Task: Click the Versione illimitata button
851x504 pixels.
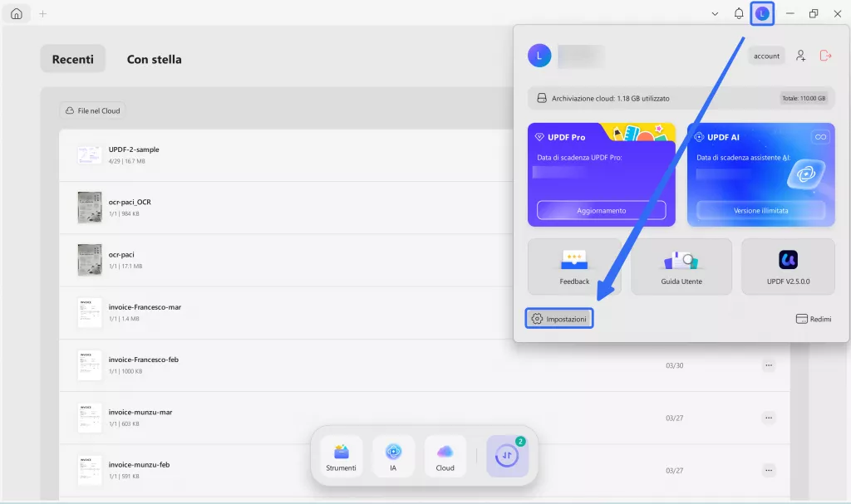Action: [761, 211]
